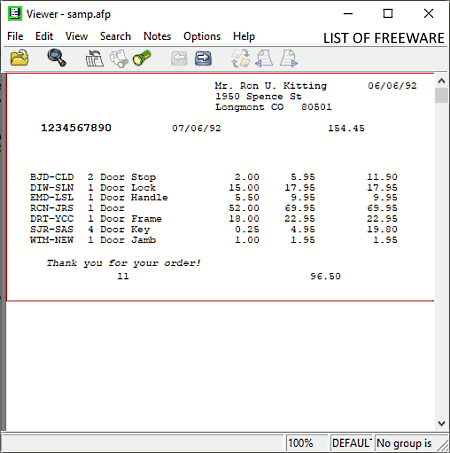Click the green flashlight find icon

(142, 58)
